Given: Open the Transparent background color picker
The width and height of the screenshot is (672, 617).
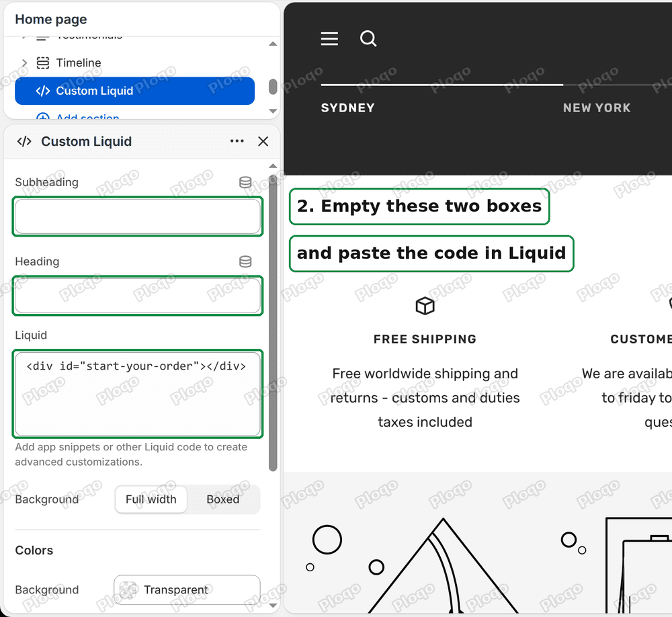Looking at the screenshot, I should click(x=187, y=590).
